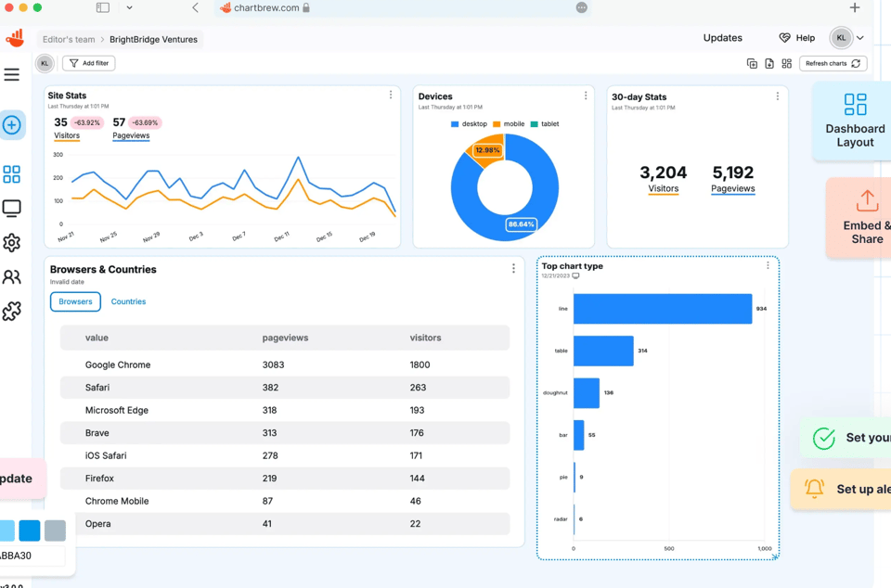Switch to the Countries tab
This screenshot has height=588, width=891.
coord(128,301)
